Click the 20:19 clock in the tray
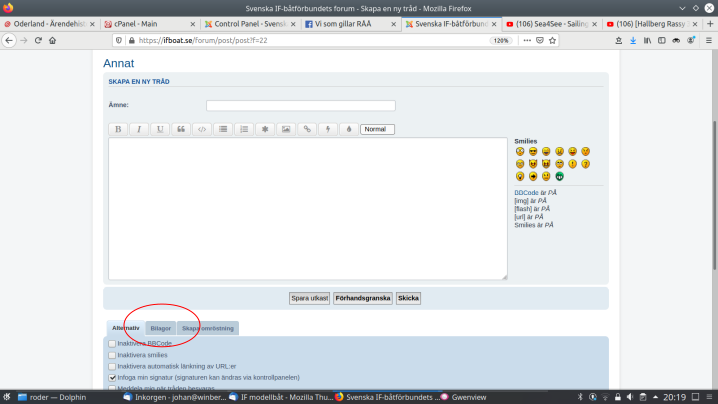Image resolution: width=718 pixels, height=404 pixels. coord(674,397)
